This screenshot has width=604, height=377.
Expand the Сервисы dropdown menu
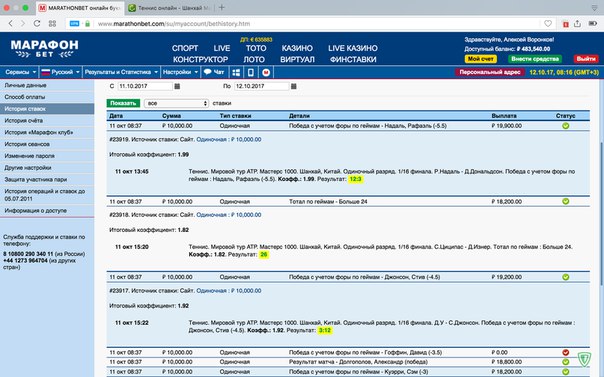pyautogui.click(x=20, y=72)
